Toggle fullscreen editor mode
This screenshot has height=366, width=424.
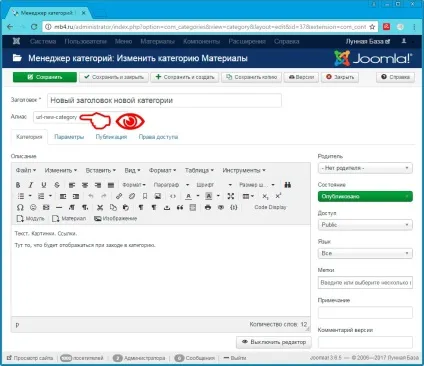(231, 196)
